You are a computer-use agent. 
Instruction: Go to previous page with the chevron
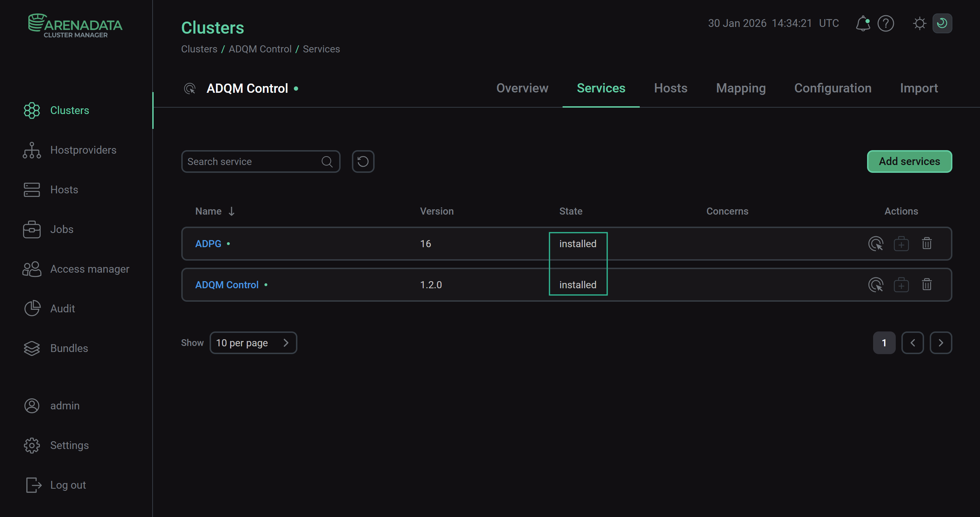click(x=913, y=342)
